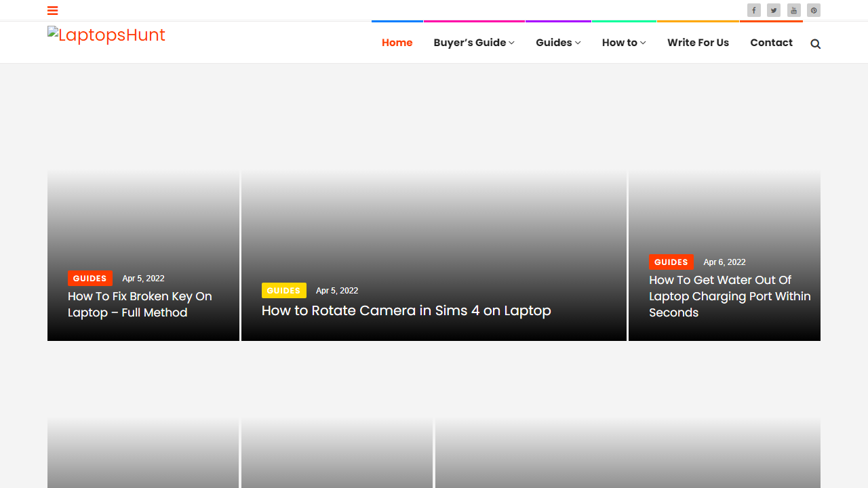The image size is (868, 488).
Task: Expand the Buyer's Guide dropdown
Action: pos(473,43)
